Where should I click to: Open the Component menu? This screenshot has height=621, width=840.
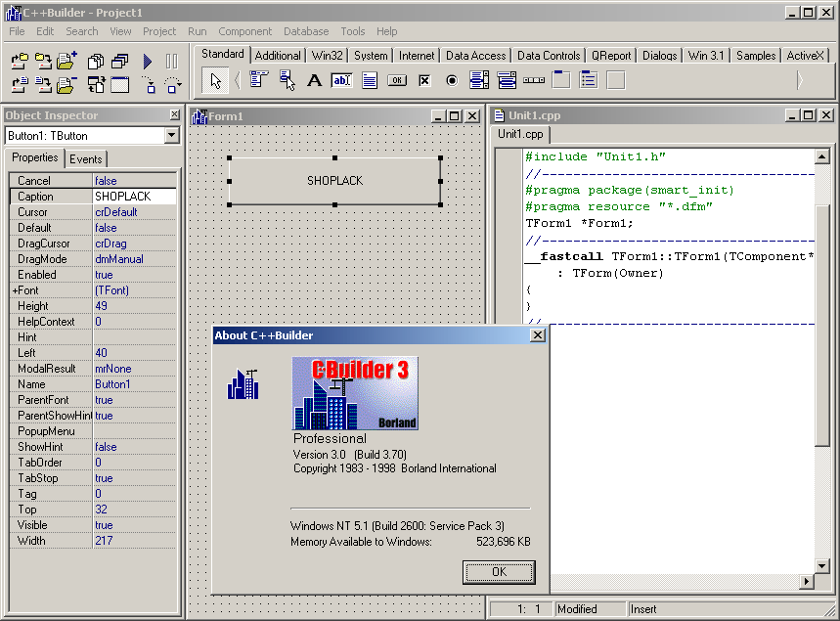244,31
